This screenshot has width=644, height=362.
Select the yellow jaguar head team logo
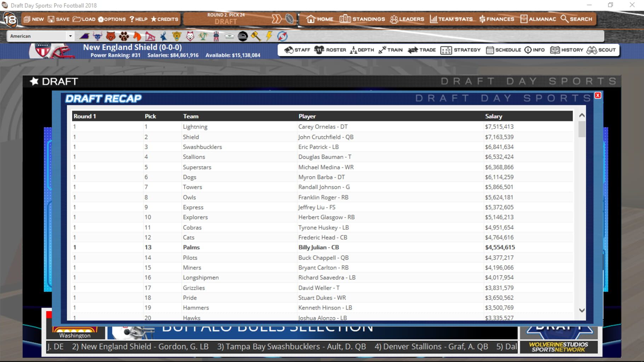(x=177, y=36)
